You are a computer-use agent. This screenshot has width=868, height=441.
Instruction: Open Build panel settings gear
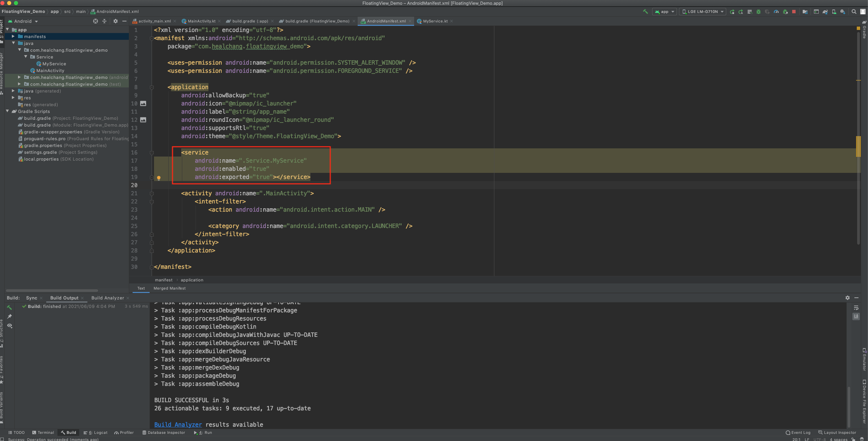(x=847, y=298)
